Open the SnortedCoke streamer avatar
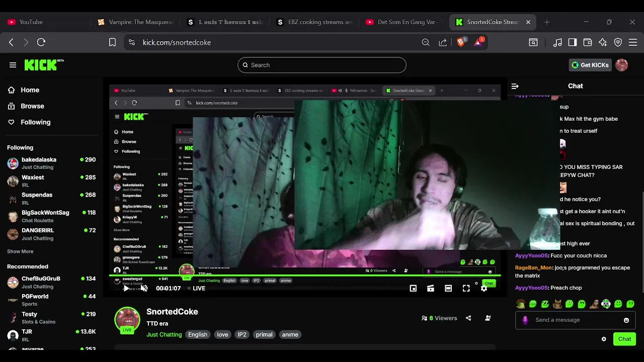This screenshot has width=644, height=362. [127, 320]
